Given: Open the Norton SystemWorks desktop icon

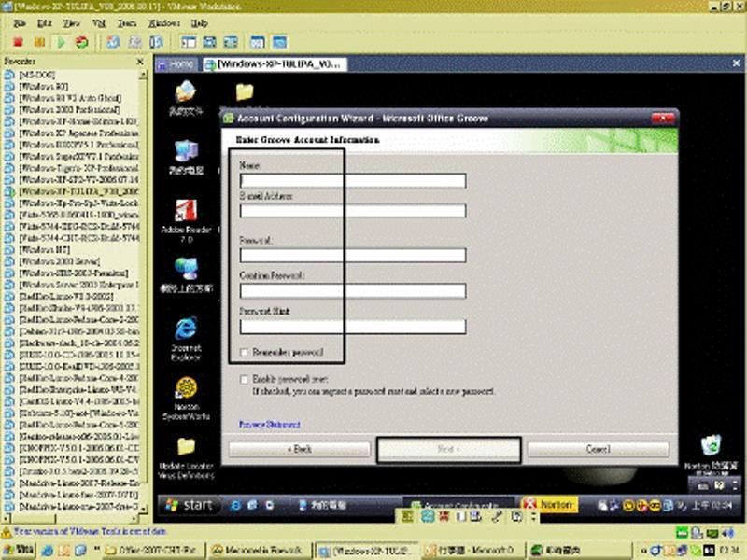Looking at the screenshot, I should (186, 399).
